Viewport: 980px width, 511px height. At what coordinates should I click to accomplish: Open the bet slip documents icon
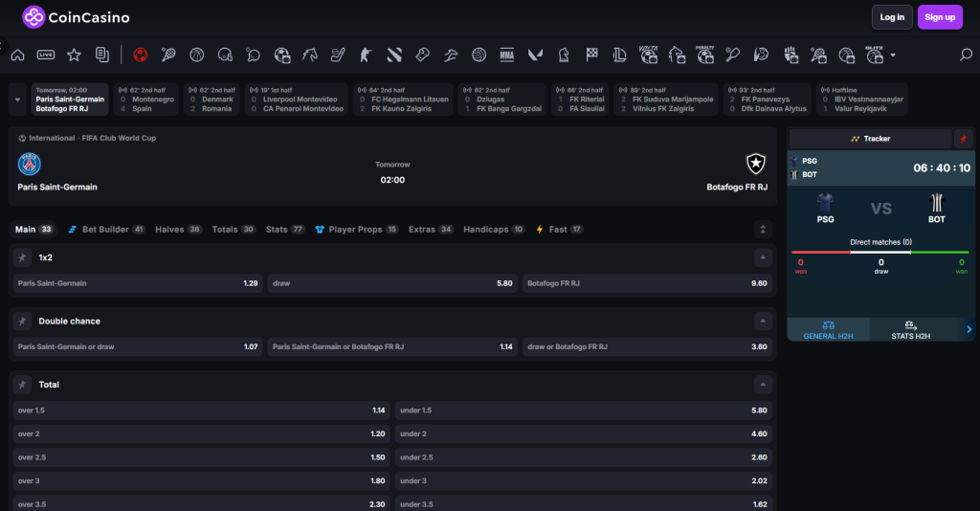[101, 55]
